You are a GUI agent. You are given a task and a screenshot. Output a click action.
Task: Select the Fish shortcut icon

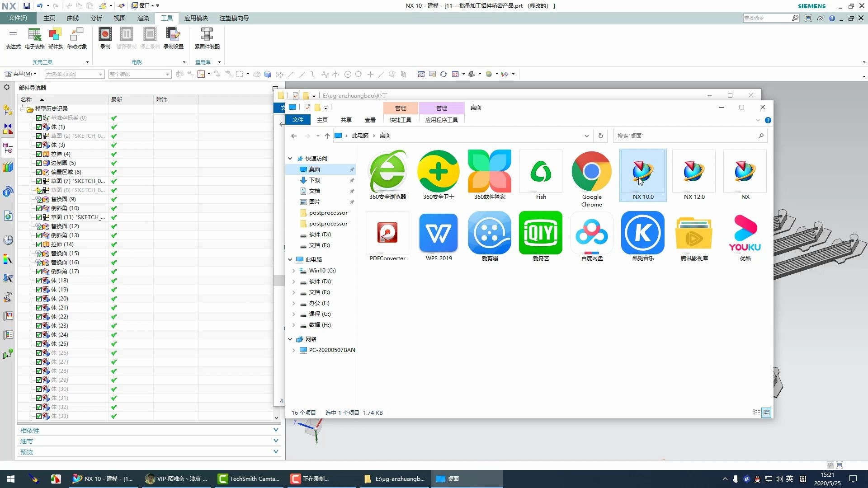pyautogui.click(x=541, y=175)
